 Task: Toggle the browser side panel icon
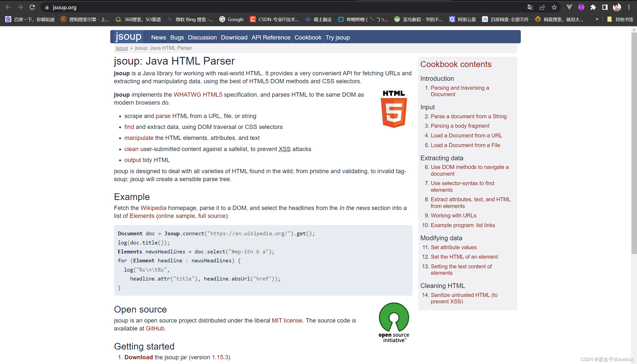pos(605,7)
